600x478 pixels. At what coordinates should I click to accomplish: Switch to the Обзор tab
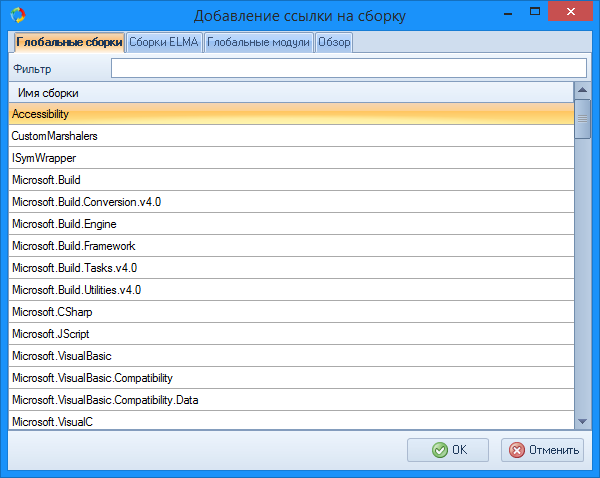click(x=334, y=42)
